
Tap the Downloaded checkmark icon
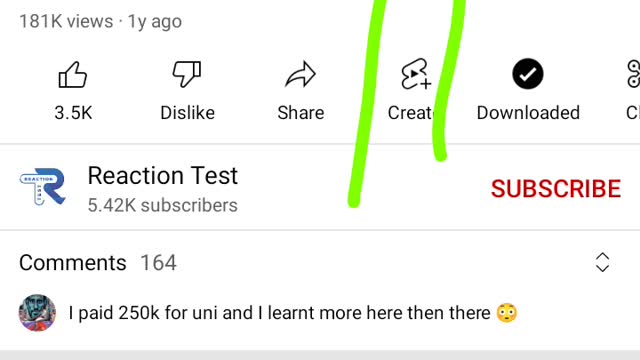click(x=528, y=74)
